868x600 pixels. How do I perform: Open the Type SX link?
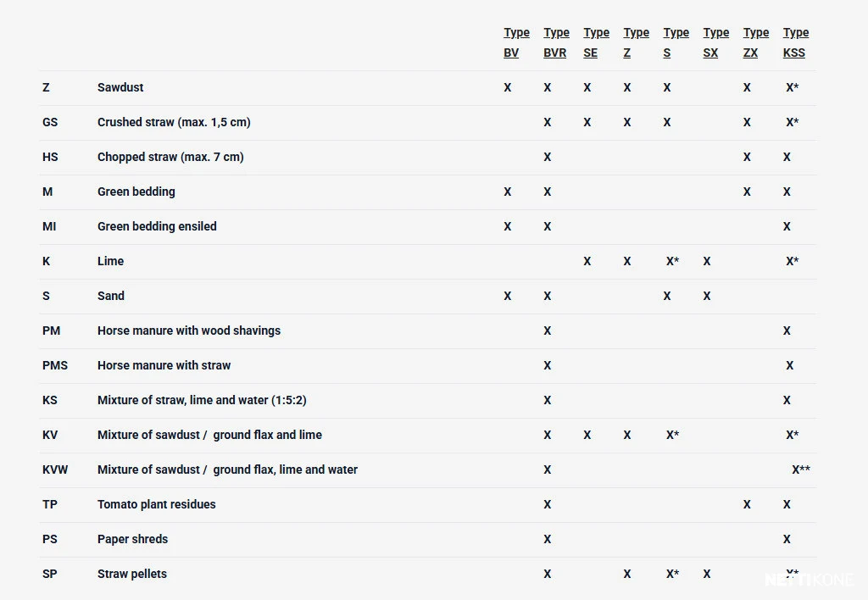tap(715, 42)
